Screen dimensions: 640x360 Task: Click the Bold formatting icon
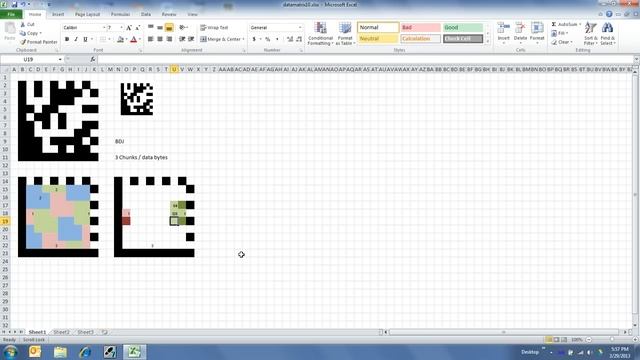[x=67, y=39]
